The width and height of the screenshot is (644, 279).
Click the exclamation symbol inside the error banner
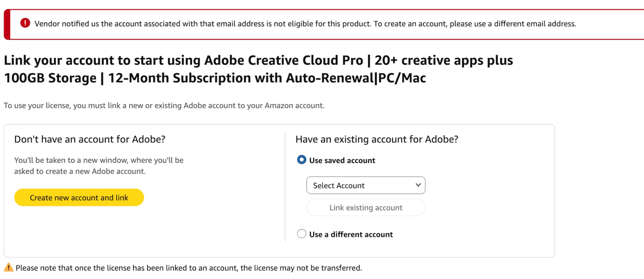pyautogui.click(x=25, y=23)
